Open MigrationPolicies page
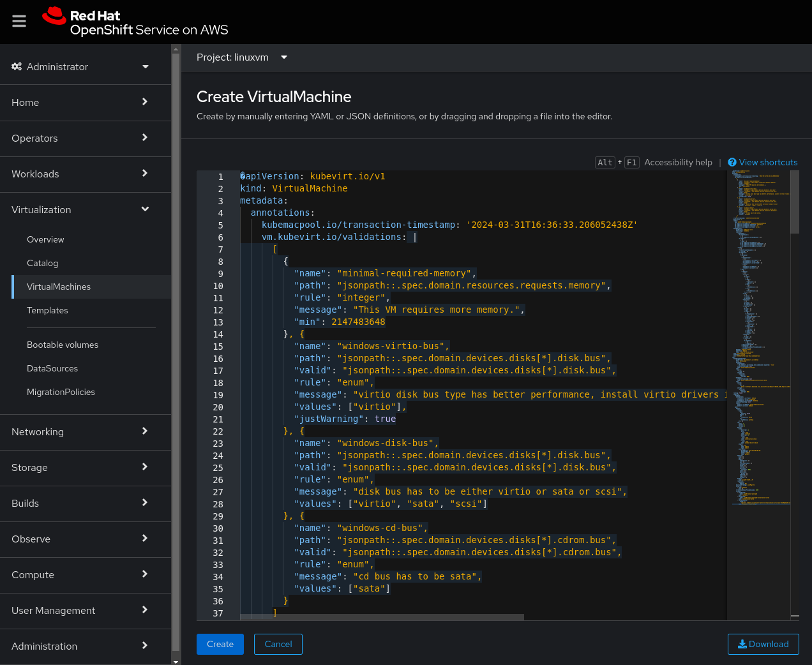 coord(91,392)
